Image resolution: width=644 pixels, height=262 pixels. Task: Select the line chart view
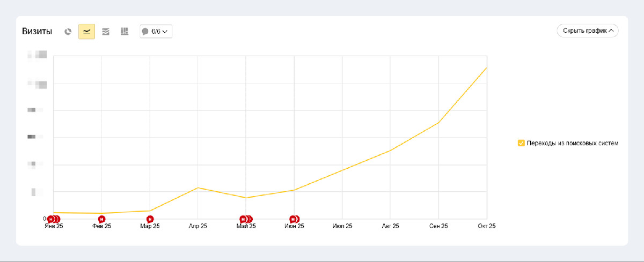click(x=86, y=32)
